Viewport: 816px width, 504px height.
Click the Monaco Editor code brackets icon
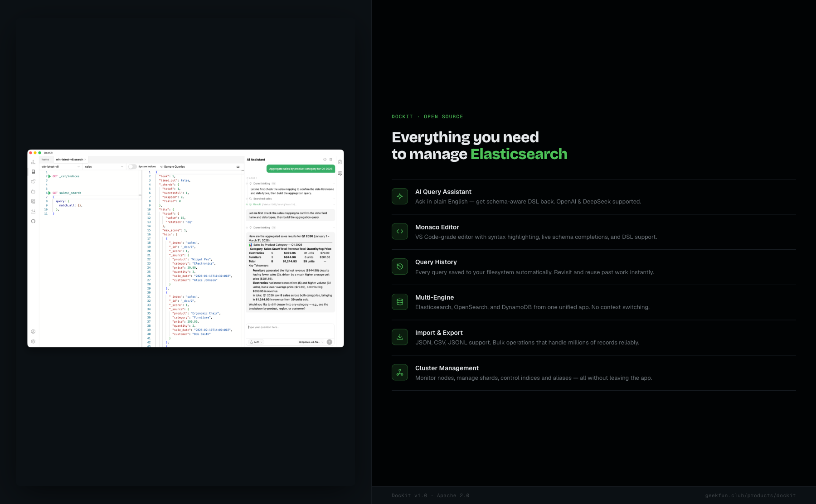coord(400,232)
